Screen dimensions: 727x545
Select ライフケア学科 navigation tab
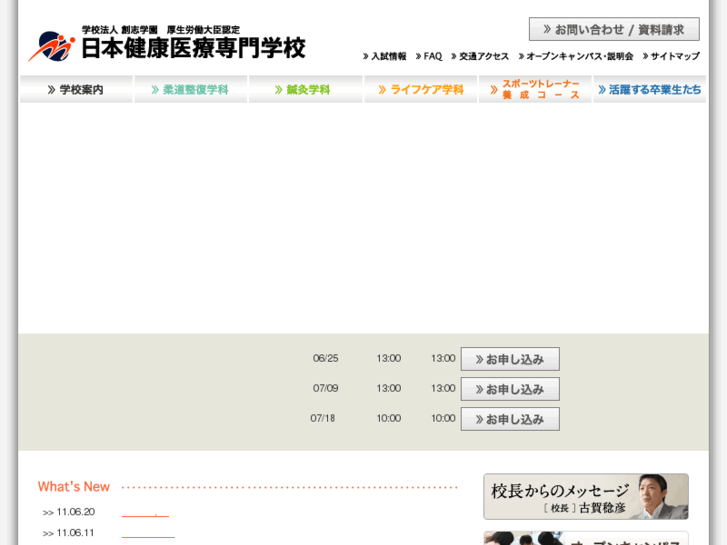click(421, 89)
